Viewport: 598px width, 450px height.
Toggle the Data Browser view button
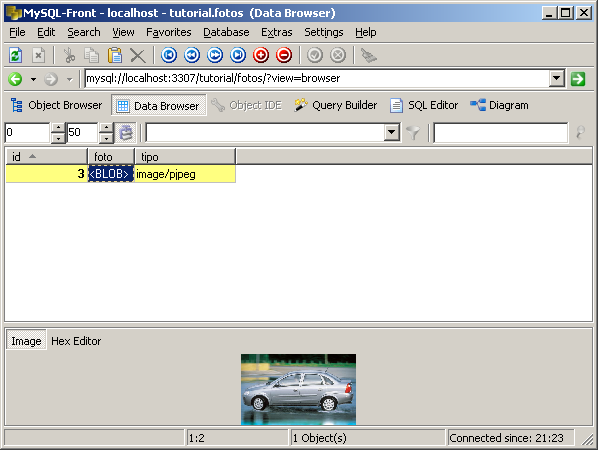click(x=159, y=105)
